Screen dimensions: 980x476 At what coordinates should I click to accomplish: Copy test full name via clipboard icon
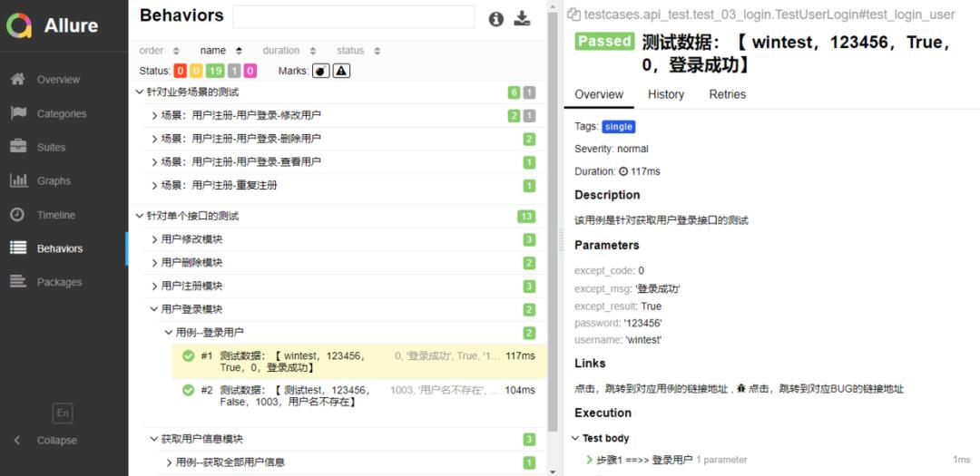pyautogui.click(x=573, y=15)
